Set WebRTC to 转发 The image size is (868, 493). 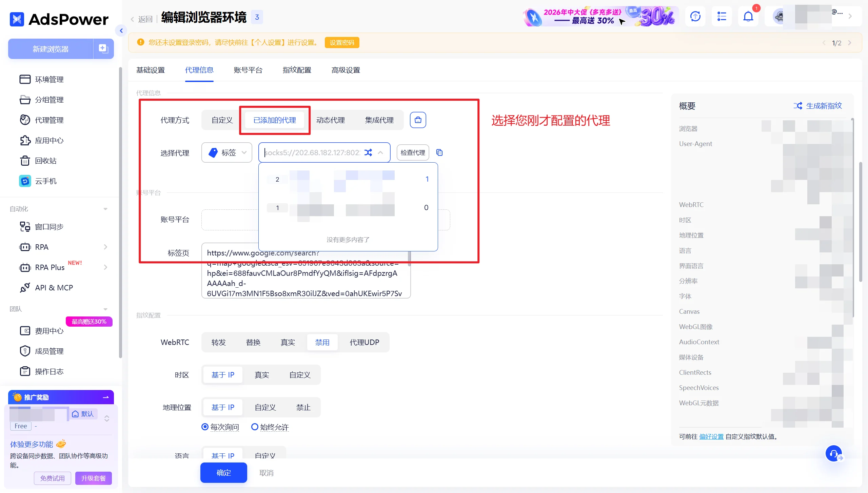click(x=219, y=342)
